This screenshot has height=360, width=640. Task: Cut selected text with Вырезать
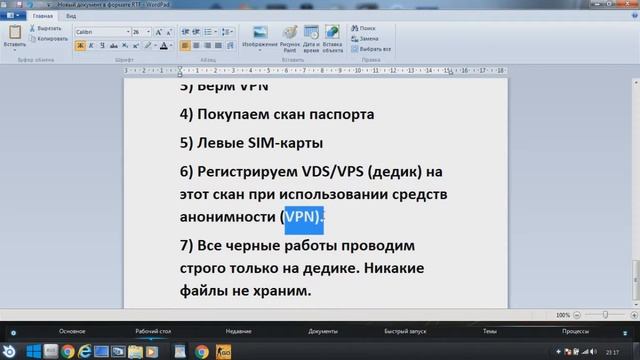click(45, 28)
